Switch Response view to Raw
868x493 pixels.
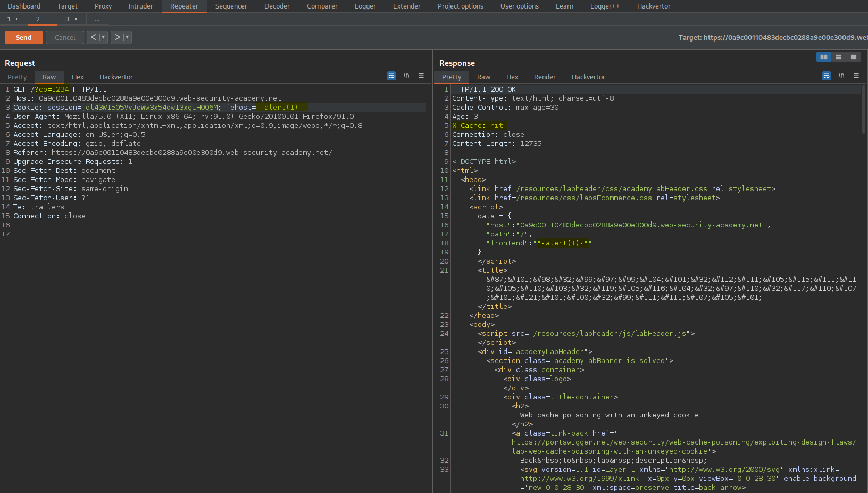tap(483, 77)
